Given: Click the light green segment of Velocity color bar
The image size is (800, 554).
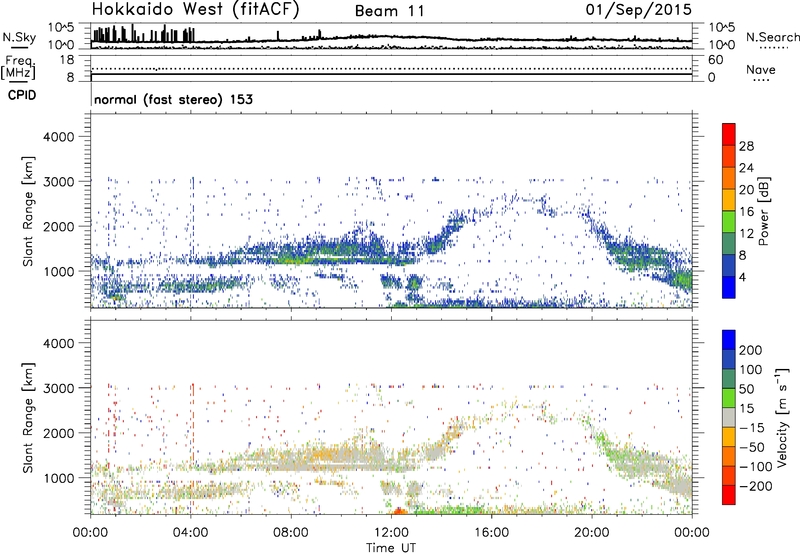Looking at the screenshot, I should [729, 398].
